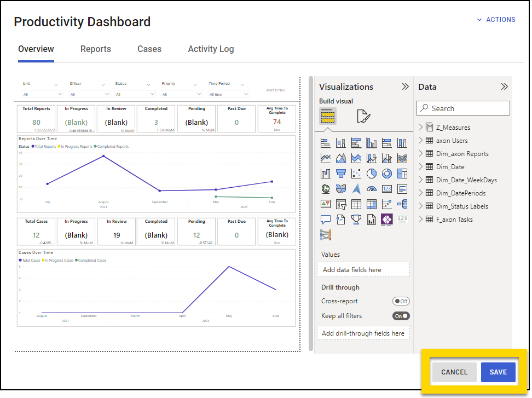
Task: Select the matrix visual
Action: pyautogui.click(x=371, y=205)
